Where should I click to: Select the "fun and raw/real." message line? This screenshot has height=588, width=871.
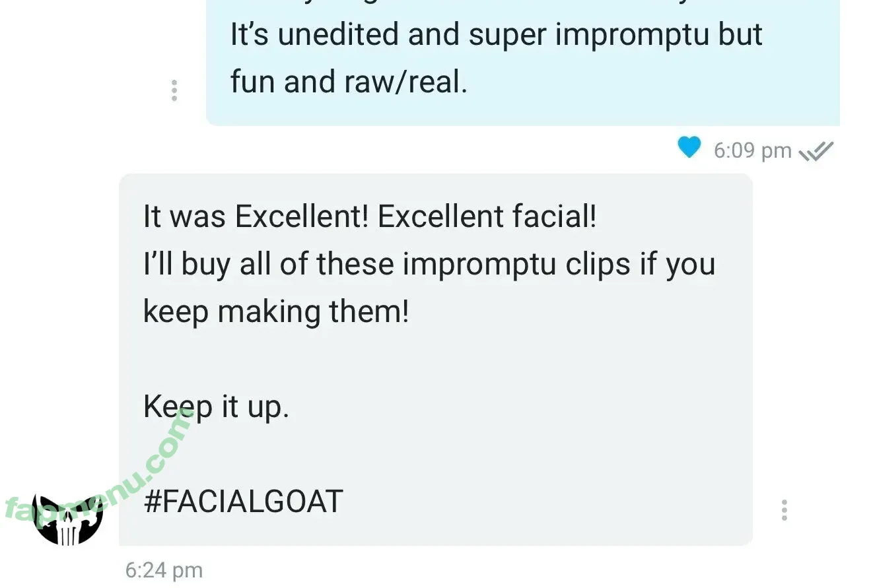tap(349, 82)
